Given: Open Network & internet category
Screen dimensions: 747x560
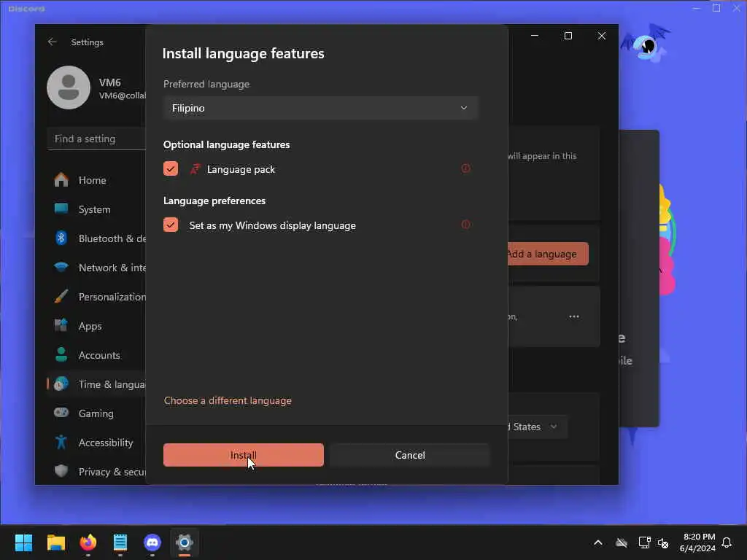Looking at the screenshot, I should pyautogui.click(x=96, y=268).
